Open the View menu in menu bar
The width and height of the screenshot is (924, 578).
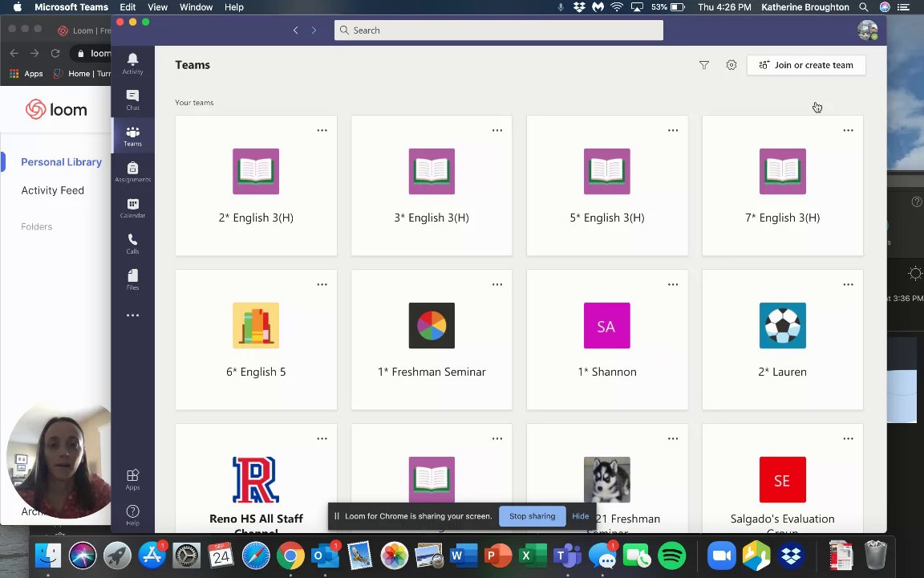[x=157, y=7]
